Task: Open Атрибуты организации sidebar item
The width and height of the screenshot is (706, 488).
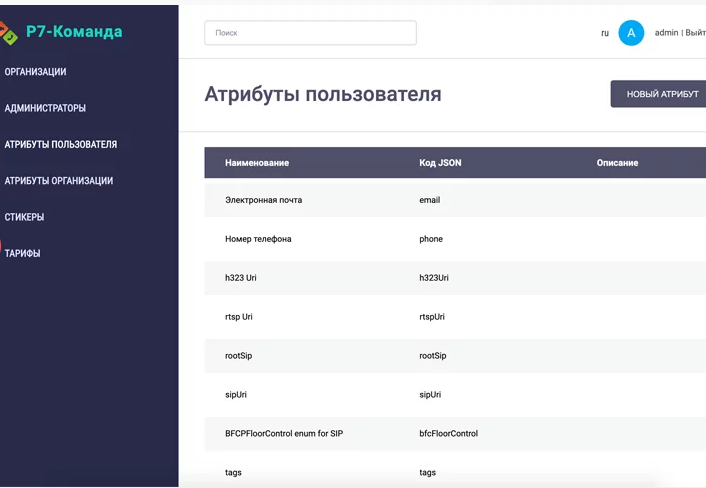Action: click(x=59, y=181)
